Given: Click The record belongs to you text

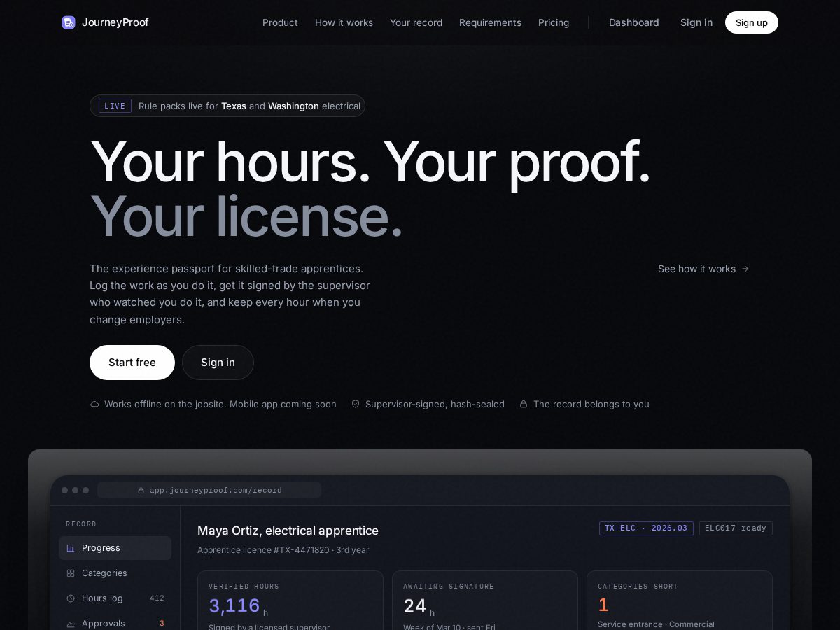Looking at the screenshot, I should [591, 404].
